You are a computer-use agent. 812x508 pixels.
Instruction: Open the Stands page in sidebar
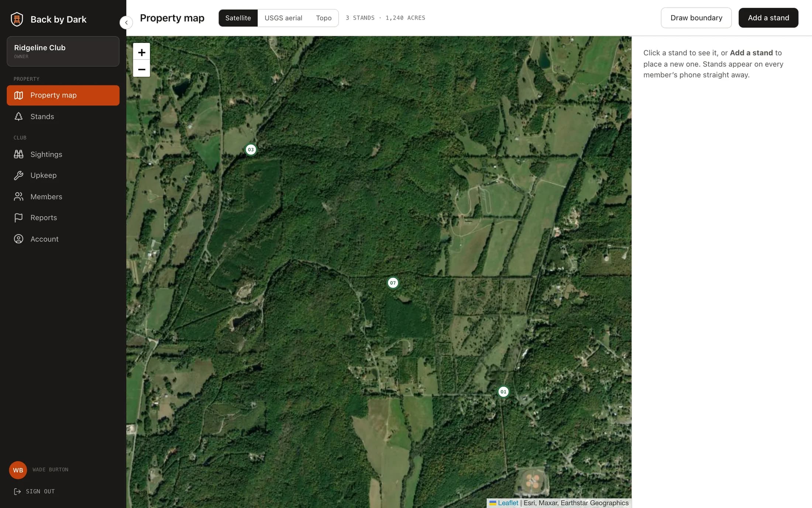pos(63,117)
